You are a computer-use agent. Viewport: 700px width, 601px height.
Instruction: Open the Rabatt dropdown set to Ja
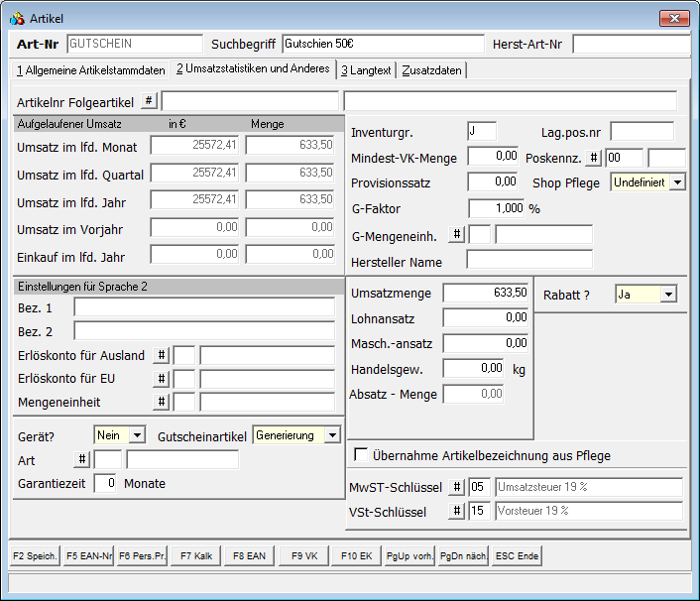pyautogui.click(x=668, y=295)
